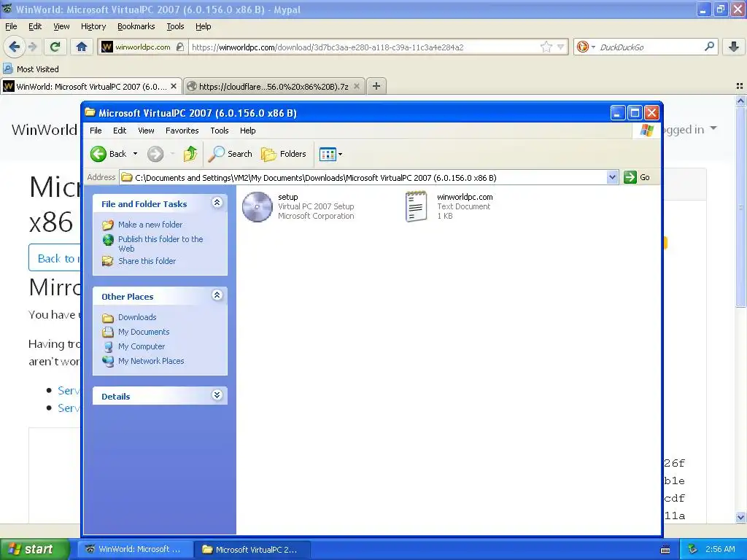Open the Mypal browser History menu
The width and height of the screenshot is (747, 560).
click(x=93, y=27)
